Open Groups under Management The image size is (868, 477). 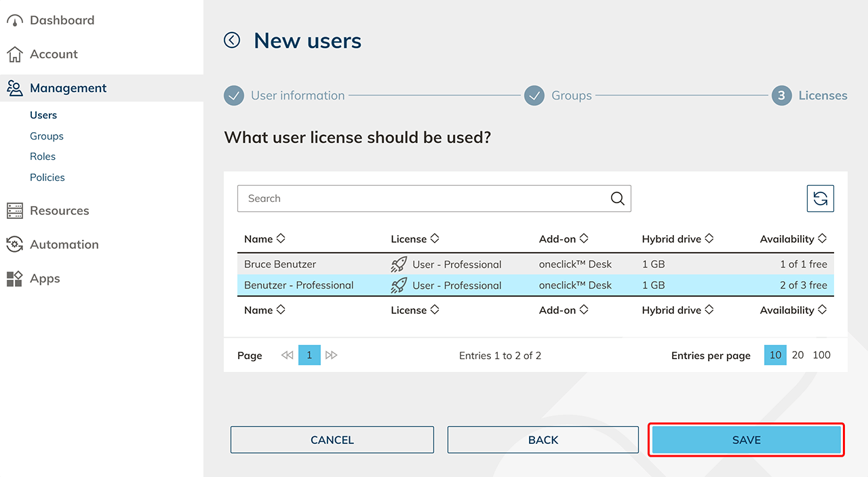click(47, 136)
